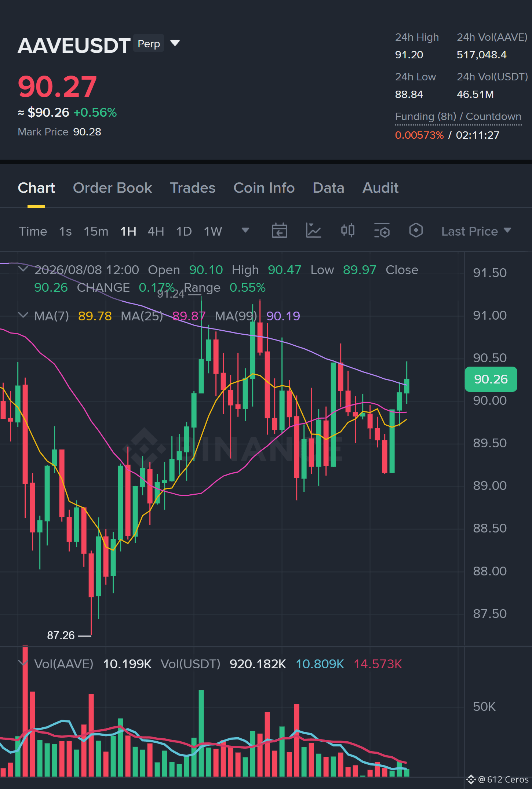
Task: Open the chart indicators line icon
Action: (313, 231)
